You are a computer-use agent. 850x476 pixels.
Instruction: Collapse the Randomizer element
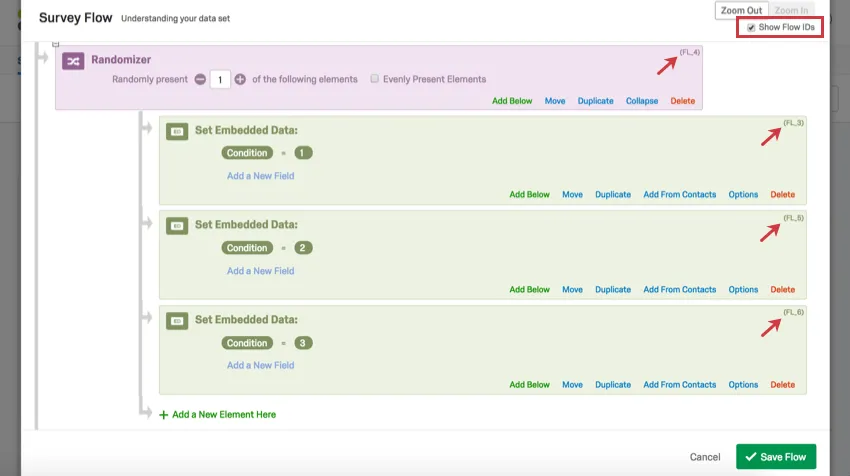(642, 101)
